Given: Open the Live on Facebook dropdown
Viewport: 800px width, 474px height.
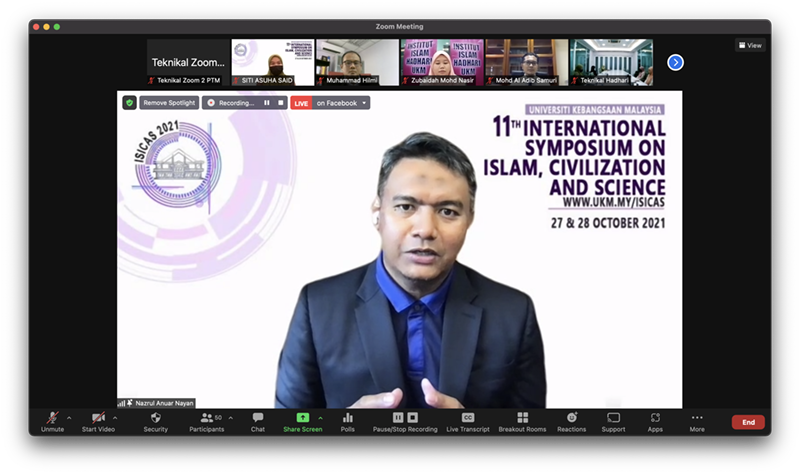Looking at the screenshot, I should 341,103.
